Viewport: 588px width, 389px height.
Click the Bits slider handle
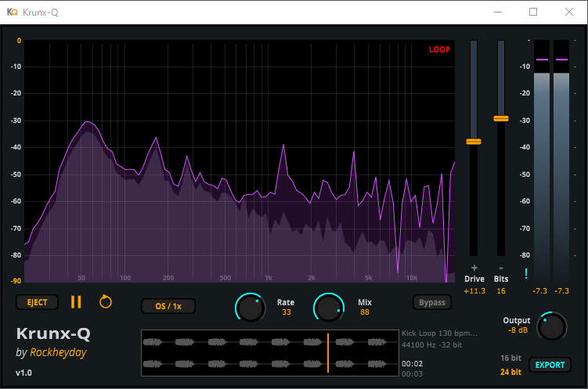tap(501, 118)
